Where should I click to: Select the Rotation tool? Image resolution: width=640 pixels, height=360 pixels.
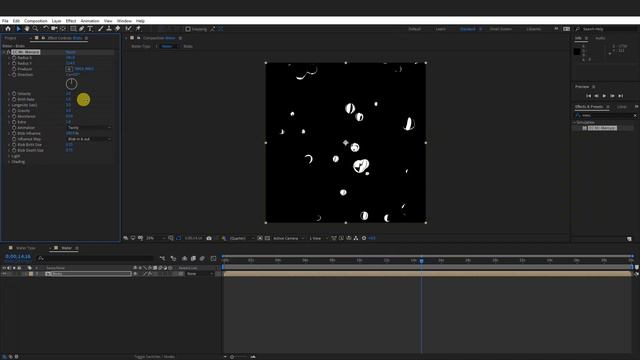tap(45, 29)
